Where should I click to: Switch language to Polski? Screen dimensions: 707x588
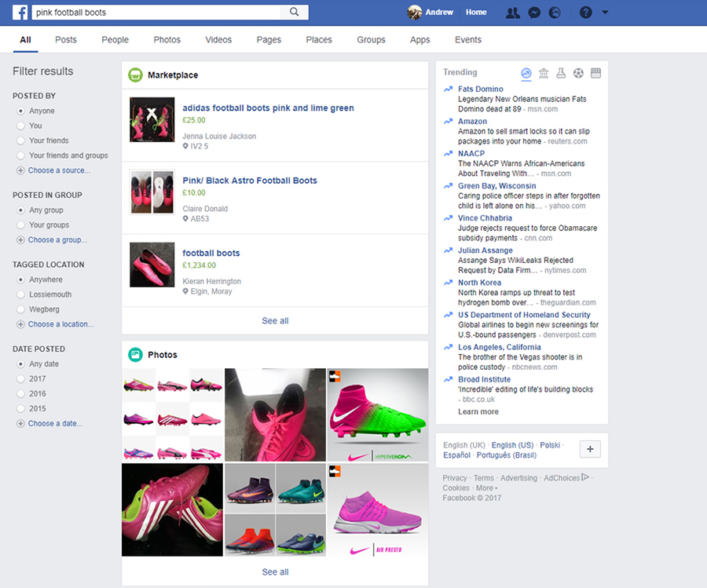pos(550,445)
